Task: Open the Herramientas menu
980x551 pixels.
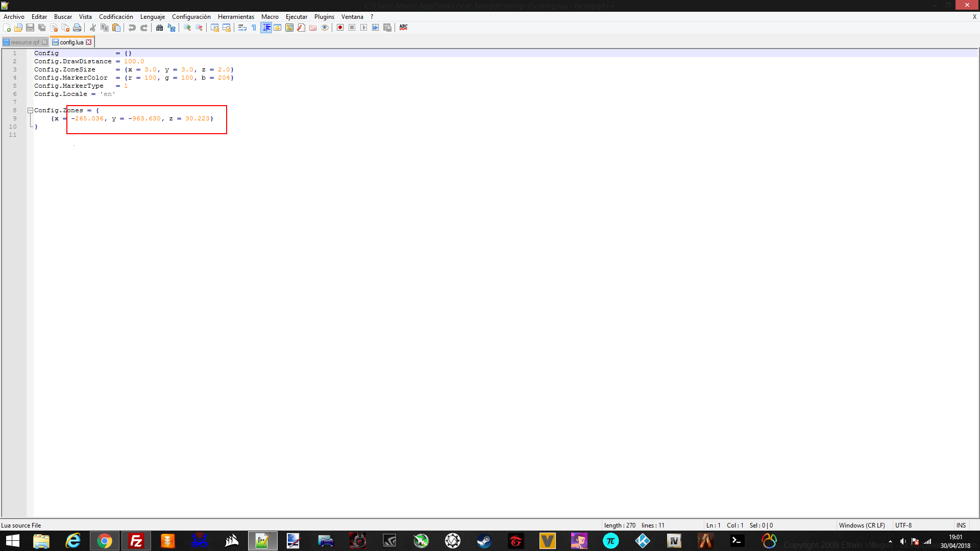Action: tap(236, 17)
